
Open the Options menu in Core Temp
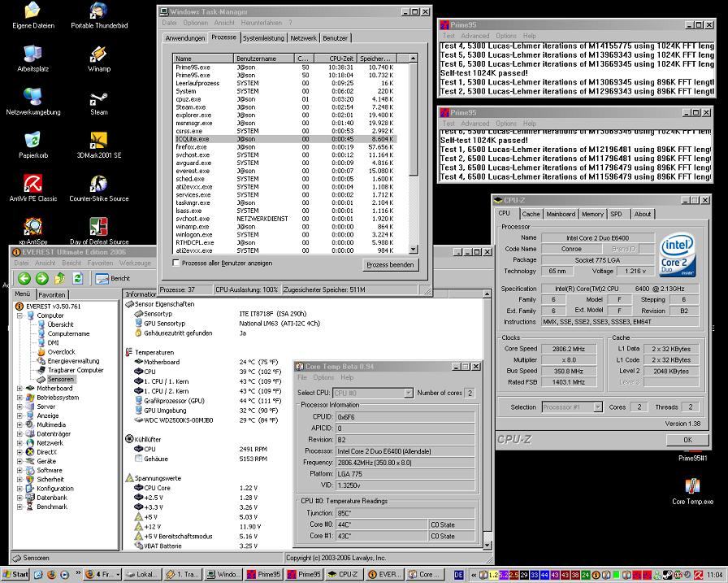click(323, 377)
